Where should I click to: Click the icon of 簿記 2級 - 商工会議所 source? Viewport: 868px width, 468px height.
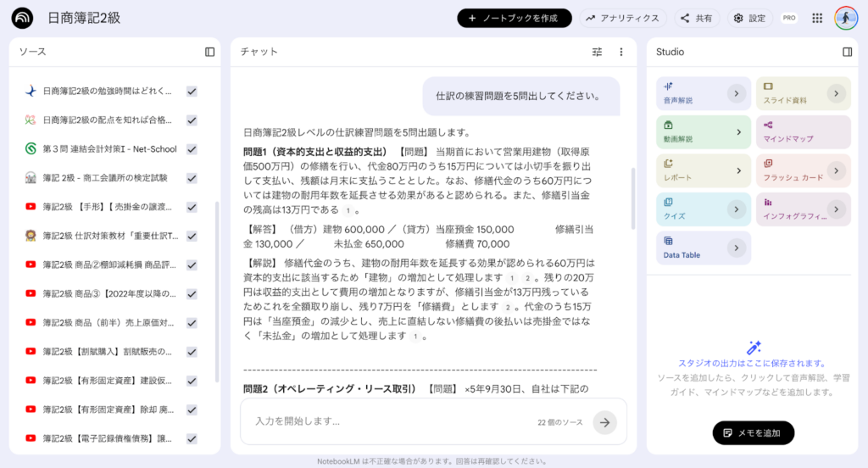(31, 178)
